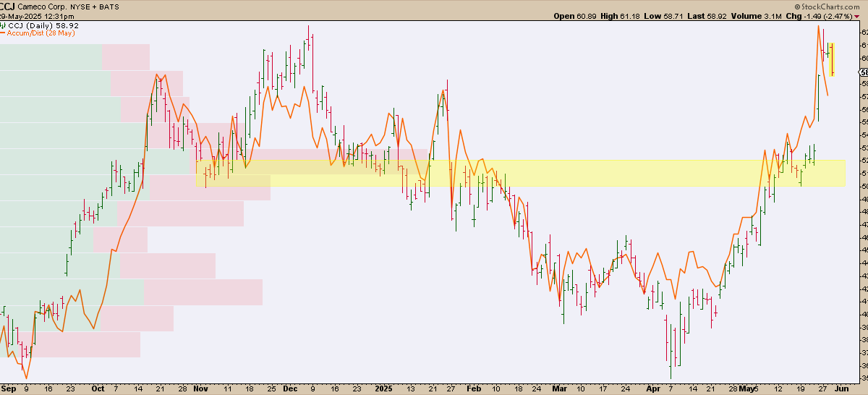This screenshot has height=395, width=868.
Task: Select the CCJ ticker symbol in header
Action: [9, 7]
